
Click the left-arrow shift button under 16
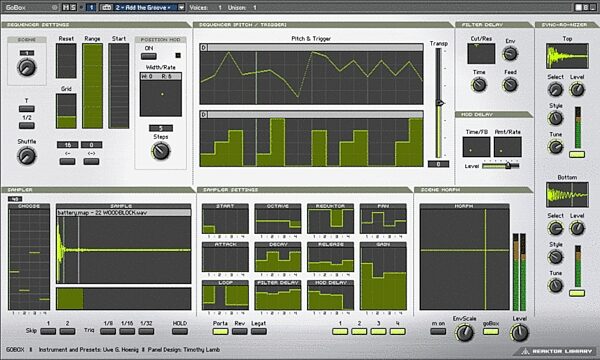[x=67, y=161]
